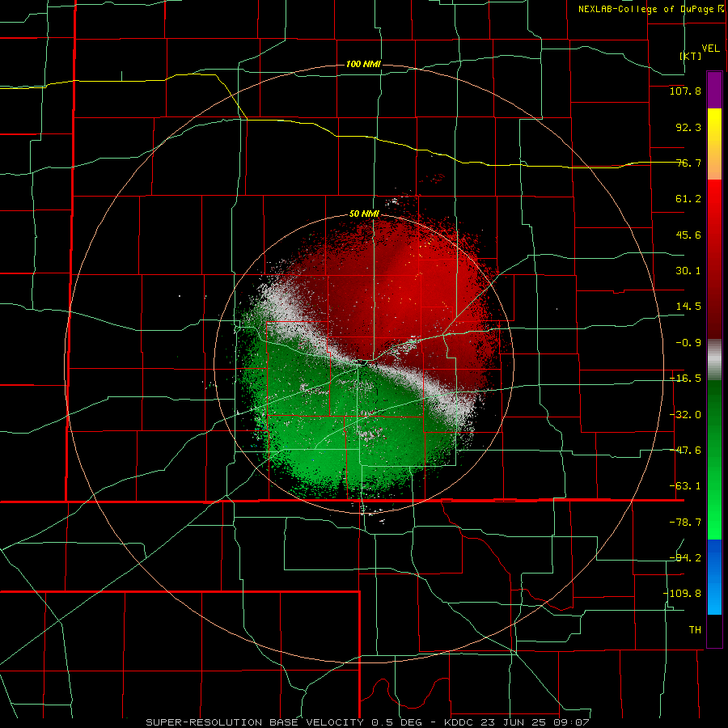Screen dimensions: 728x728
Task: Select the -47.6 legend value
Action: tap(685, 451)
